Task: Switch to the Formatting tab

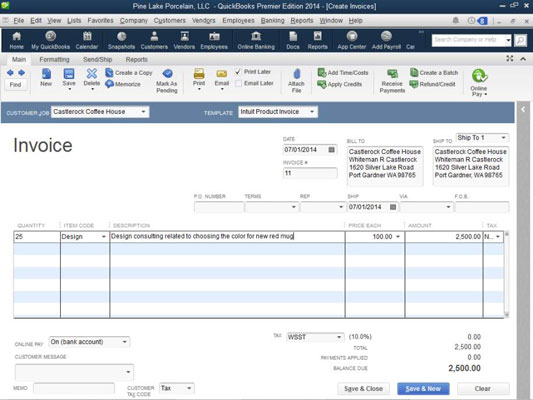Action: (x=54, y=59)
